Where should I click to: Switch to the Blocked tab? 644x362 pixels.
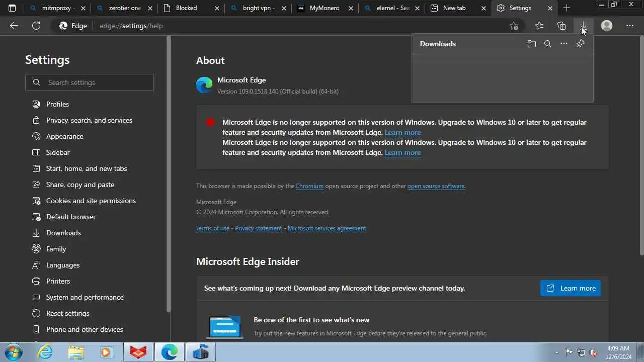click(x=191, y=8)
